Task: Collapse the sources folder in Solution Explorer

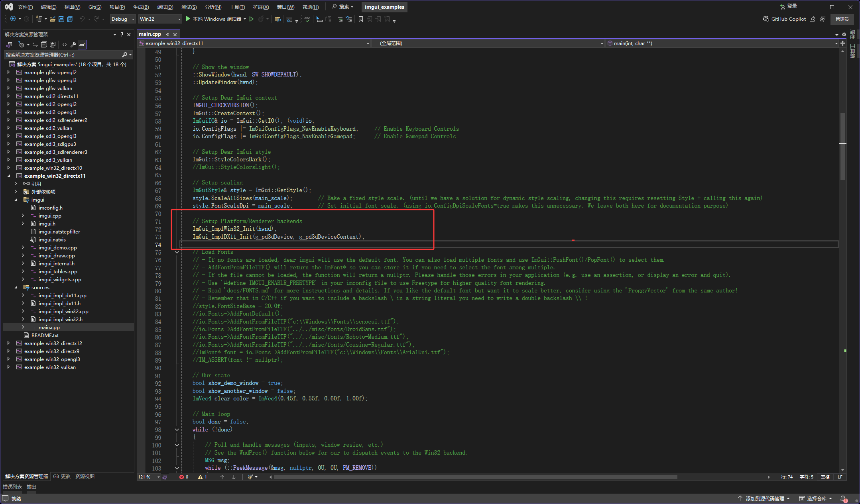Action: pos(16,287)
